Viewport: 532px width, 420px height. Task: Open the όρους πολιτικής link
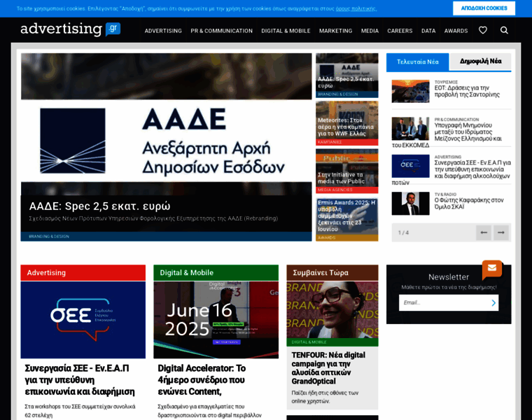tap(356, 8)
